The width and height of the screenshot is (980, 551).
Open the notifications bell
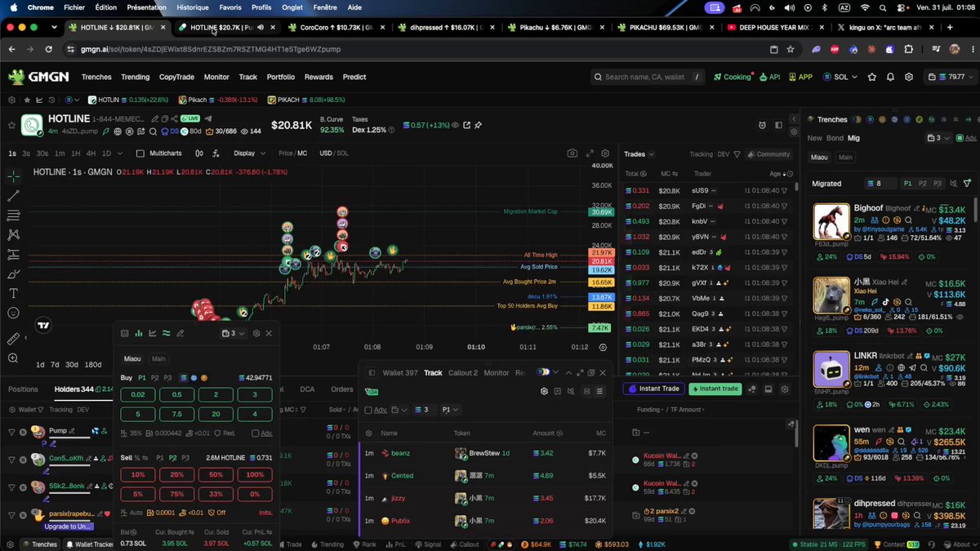click(890, 77)
